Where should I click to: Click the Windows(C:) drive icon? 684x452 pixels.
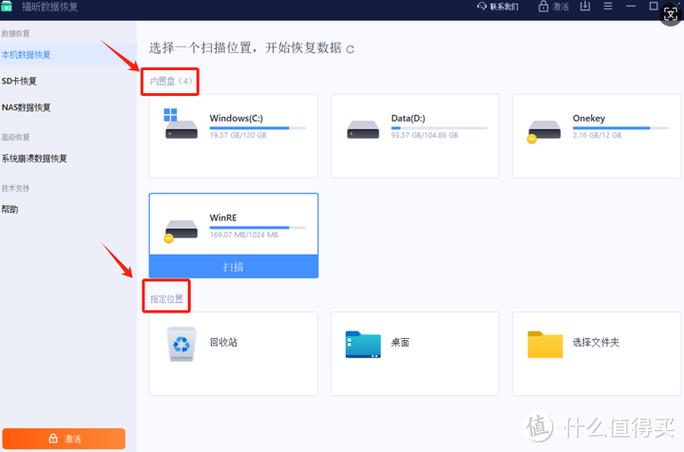181,124
